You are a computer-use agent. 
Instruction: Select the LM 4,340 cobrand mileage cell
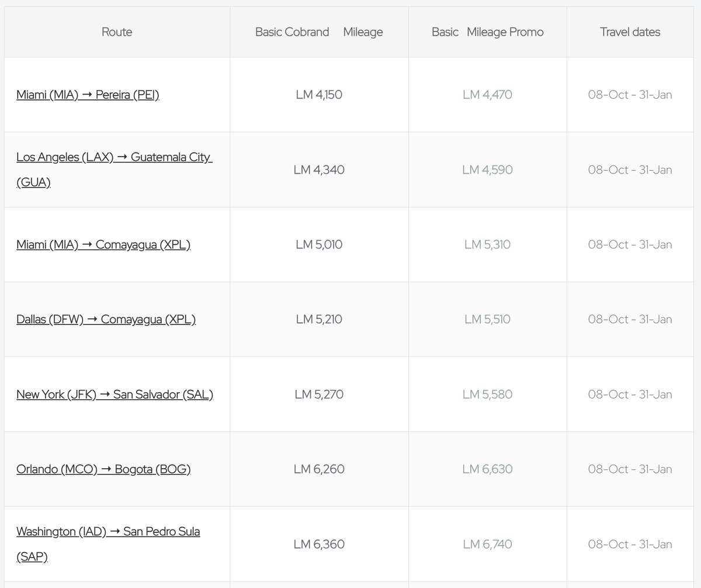tap(319, 170)
